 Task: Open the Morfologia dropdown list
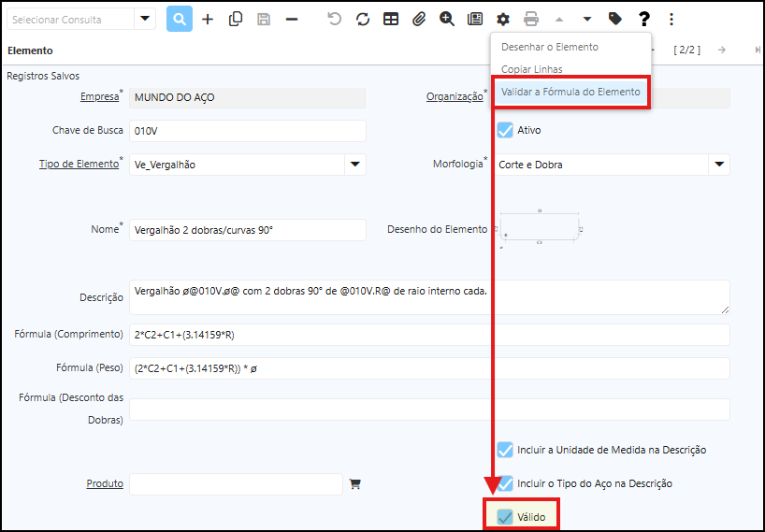pyautogui.click(x=718, y=165)
